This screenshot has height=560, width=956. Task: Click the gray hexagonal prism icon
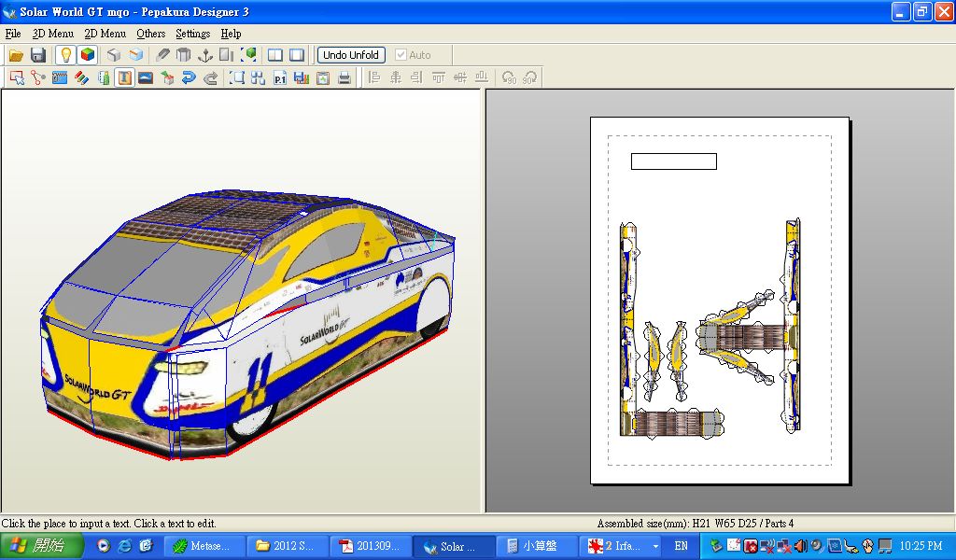pos(184,55)
